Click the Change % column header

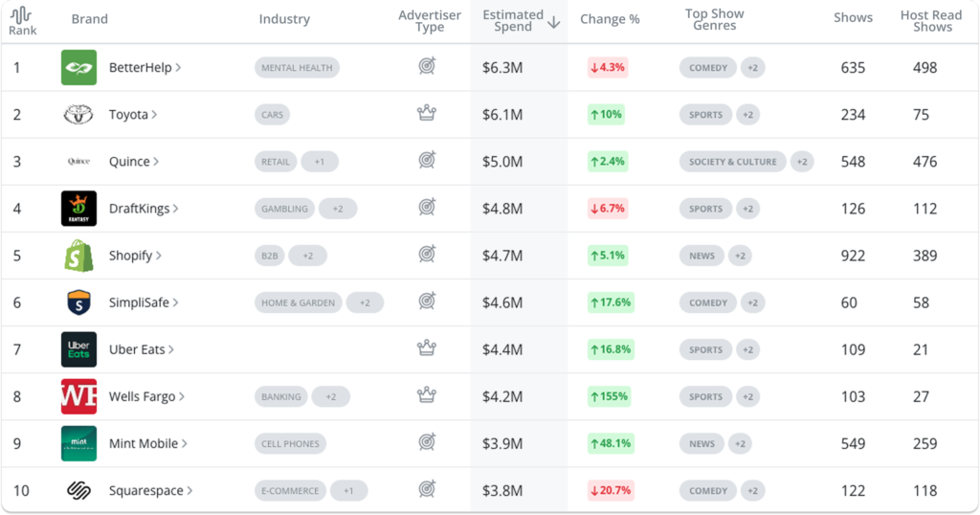[610, 20]
